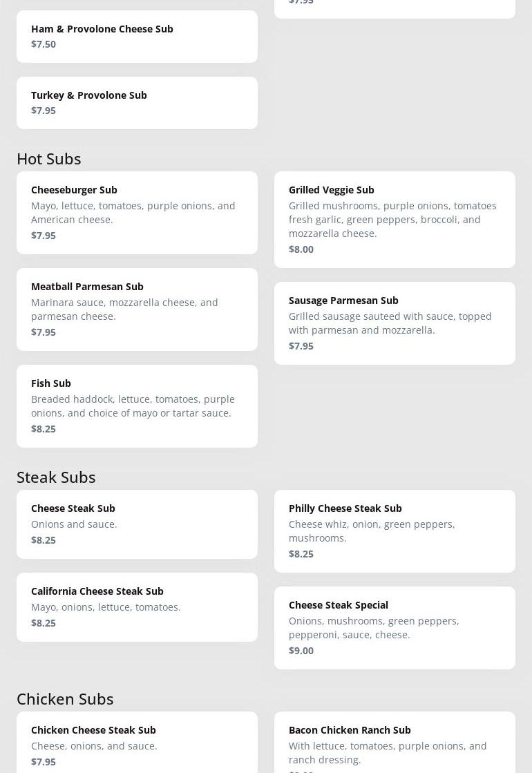
Task: Click the $9.00 price on Cheese Steak Special
Action: [x=301, y=650]
